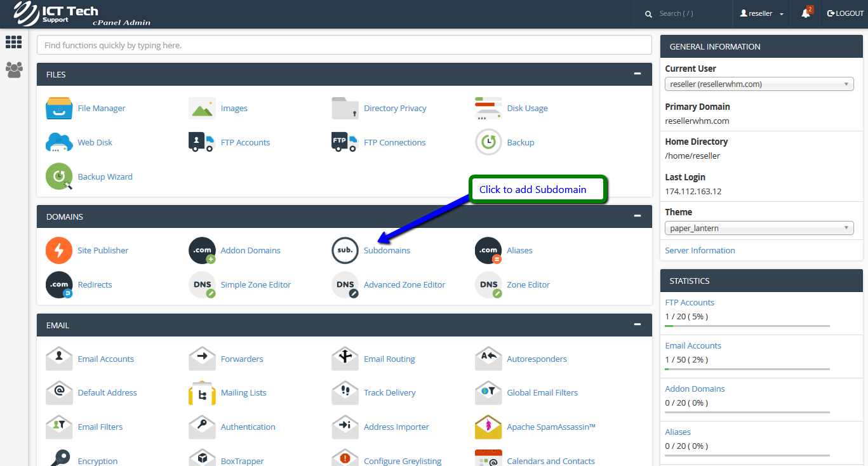The width and height of the screenshot is (868, 466).
Task: Focus the Find functions quickly field
Action: coord(344,45)
